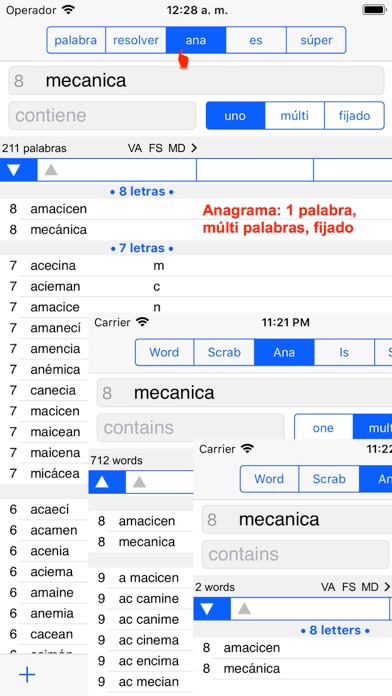Select Ana tab in the 11:21 PM screen

click(284, 352)
